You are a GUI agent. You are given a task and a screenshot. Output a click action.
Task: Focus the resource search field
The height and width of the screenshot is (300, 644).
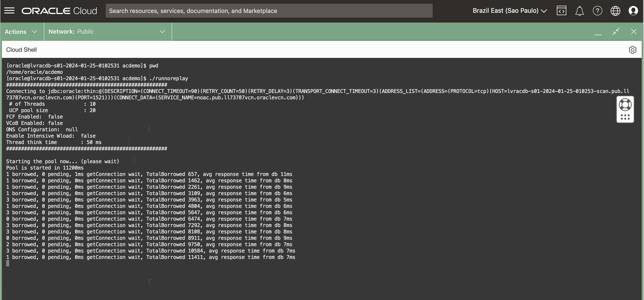click(269, 11)
